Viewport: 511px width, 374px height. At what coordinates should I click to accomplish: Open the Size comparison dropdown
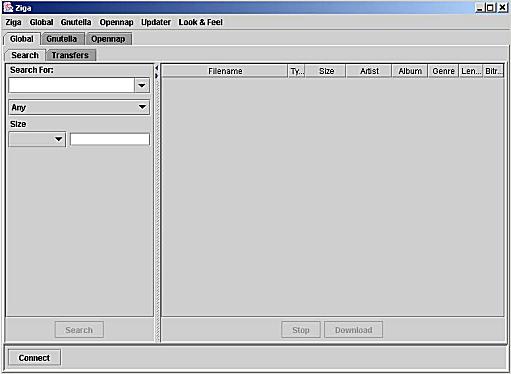click(37, 139)
